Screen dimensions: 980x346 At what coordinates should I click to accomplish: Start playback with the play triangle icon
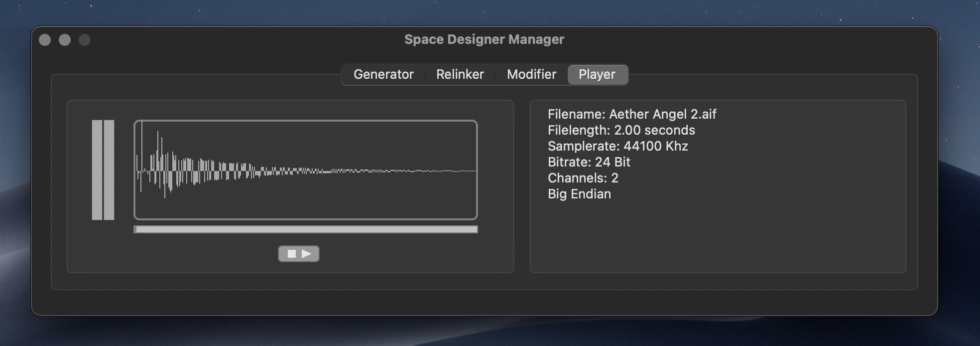pyautogui.click(x=307, y=254)
